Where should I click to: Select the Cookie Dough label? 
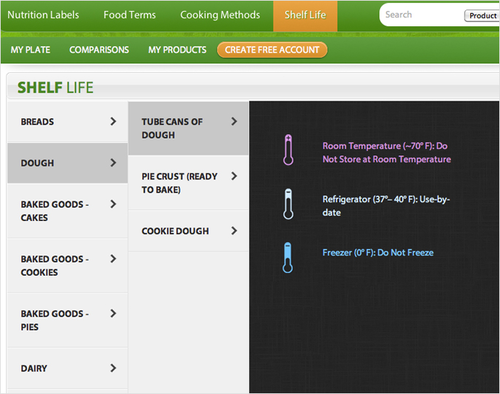tap(175, 231)
